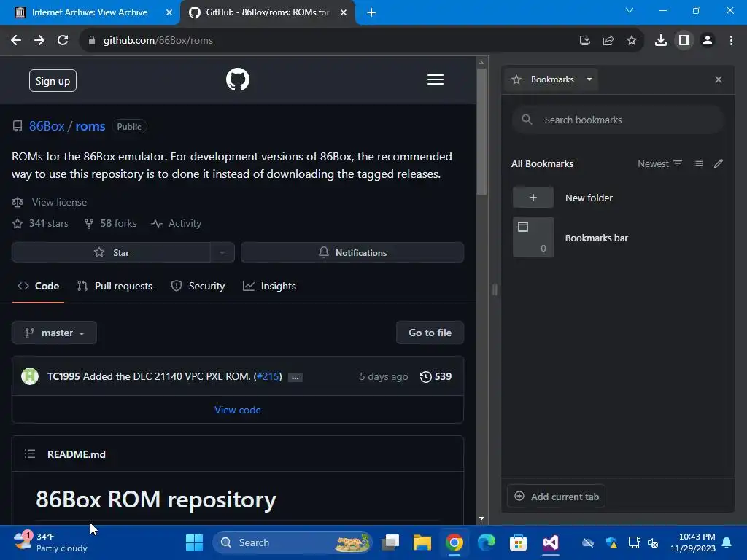Image resolution: width=747 pixels, height=560 pixels.
Task: Open the Chrome profile avatar icon
Action: (708, 41)
